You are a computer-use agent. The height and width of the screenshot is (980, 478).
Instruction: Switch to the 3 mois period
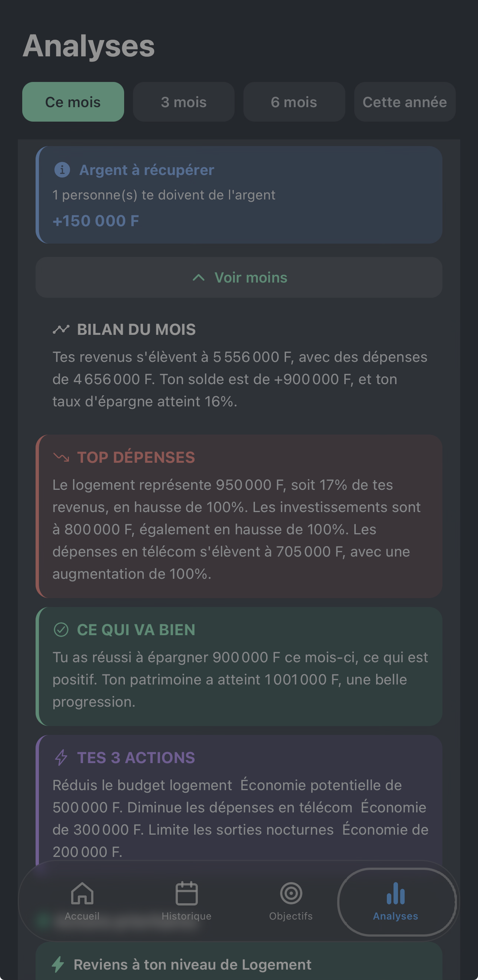184,102
